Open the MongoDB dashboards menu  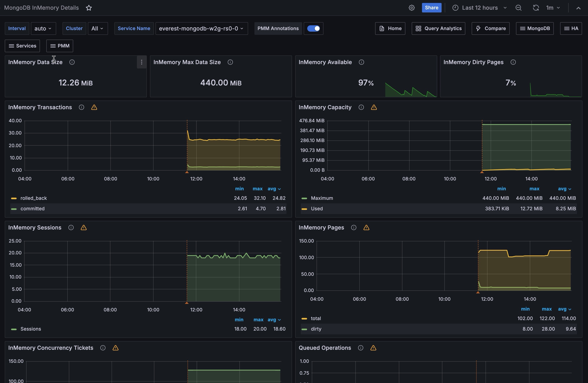(535, 29)
